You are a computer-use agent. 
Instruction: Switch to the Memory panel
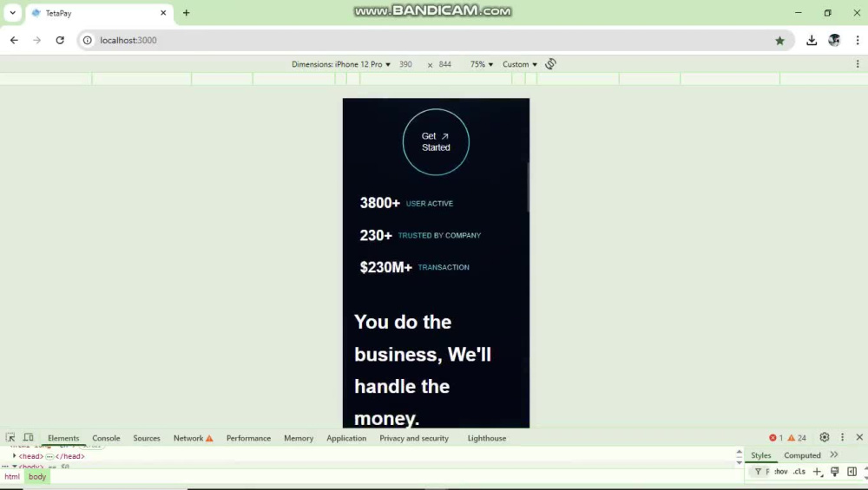coord(299,438)
